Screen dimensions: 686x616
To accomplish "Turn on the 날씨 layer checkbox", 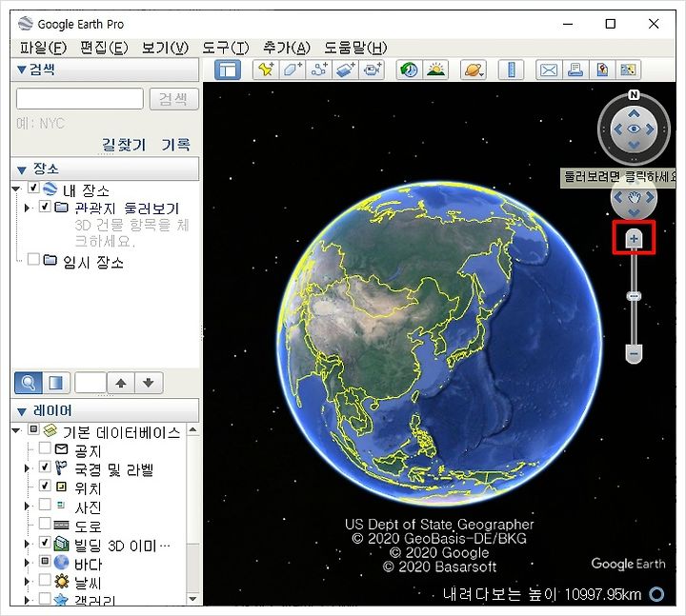I will pyautogui.click(x=45, y=580).
